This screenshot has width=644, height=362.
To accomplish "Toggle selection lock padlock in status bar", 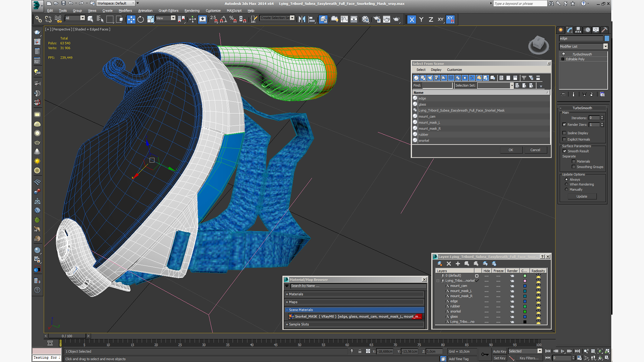I will coord(360,351).
